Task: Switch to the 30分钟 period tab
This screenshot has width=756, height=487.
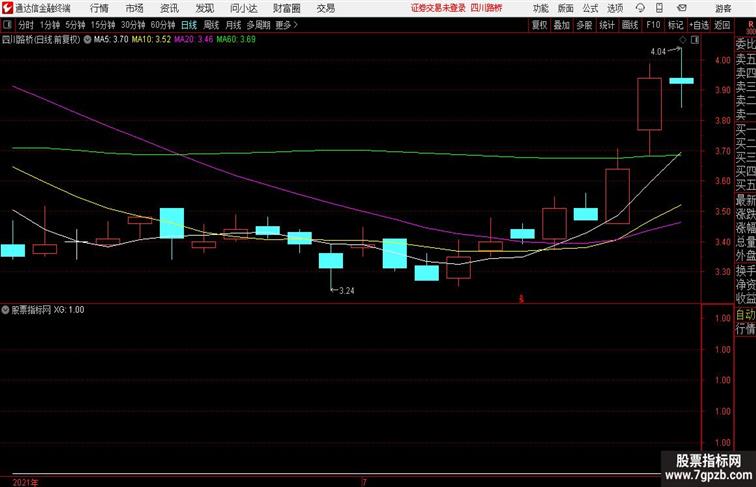Action: click(133, 25)
